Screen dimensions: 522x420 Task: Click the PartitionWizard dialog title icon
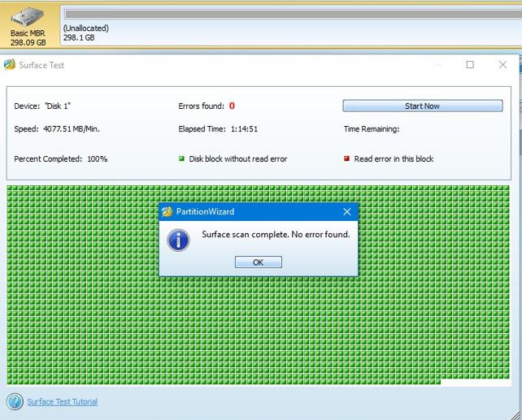[x=167, y=211]
